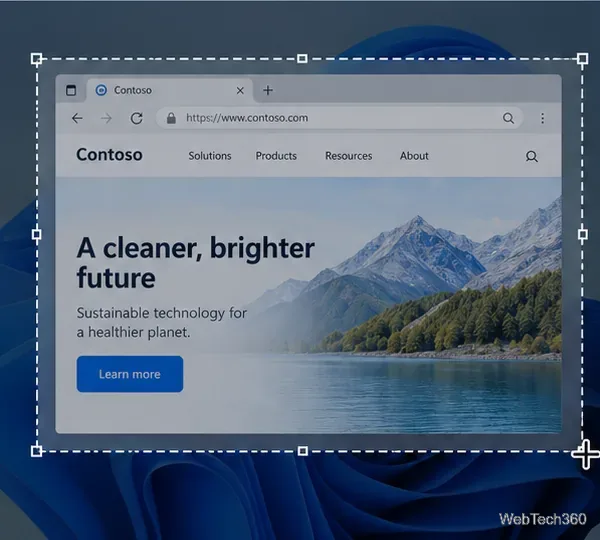Click the 'A cleaner, brighter future' headline

[196, 263]
